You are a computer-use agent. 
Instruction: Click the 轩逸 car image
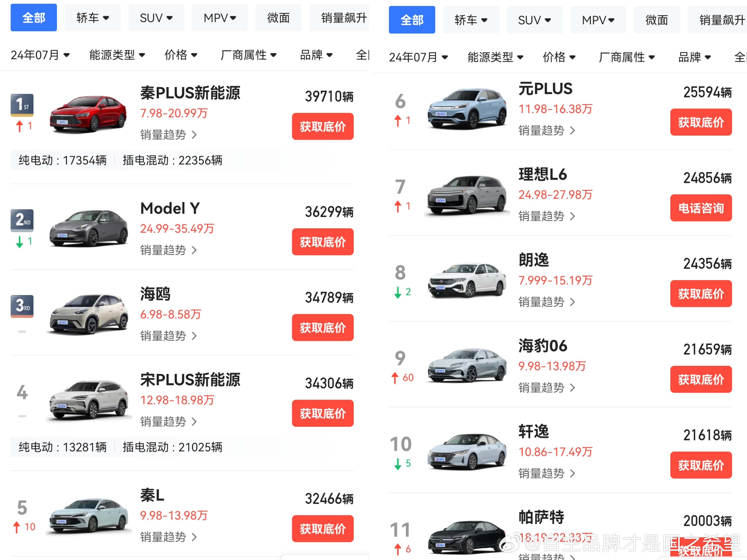tap(467, 452)
